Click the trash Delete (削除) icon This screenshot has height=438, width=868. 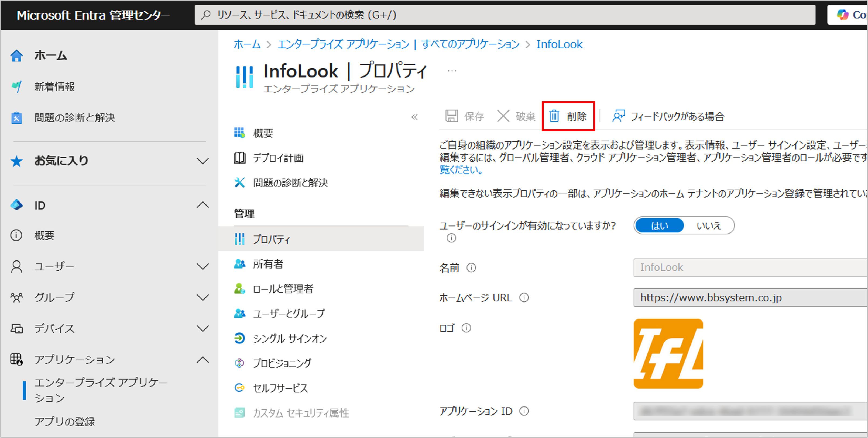pyautogui.click(x=554, y=116)
